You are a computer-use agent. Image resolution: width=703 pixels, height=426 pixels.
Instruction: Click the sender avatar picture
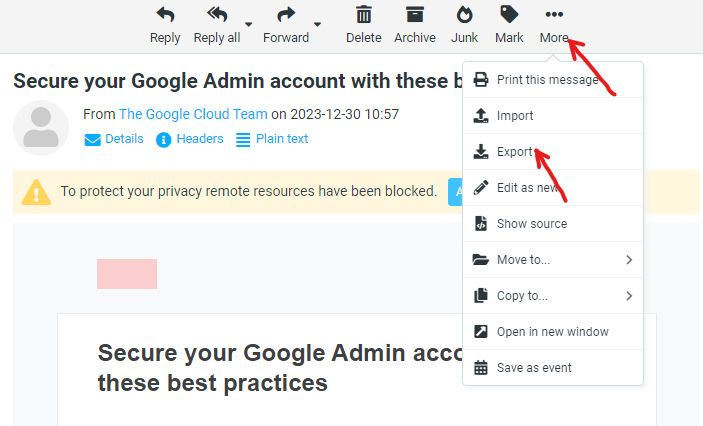click(x=41, y=128)
